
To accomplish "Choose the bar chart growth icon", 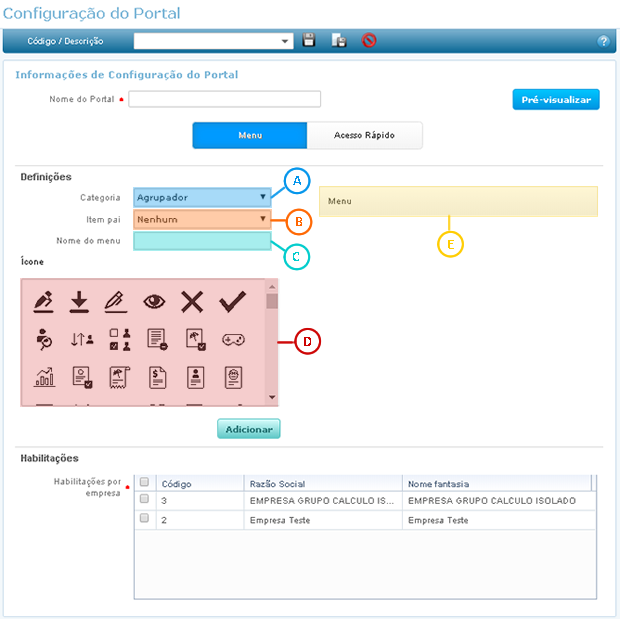I will [44, 377].
